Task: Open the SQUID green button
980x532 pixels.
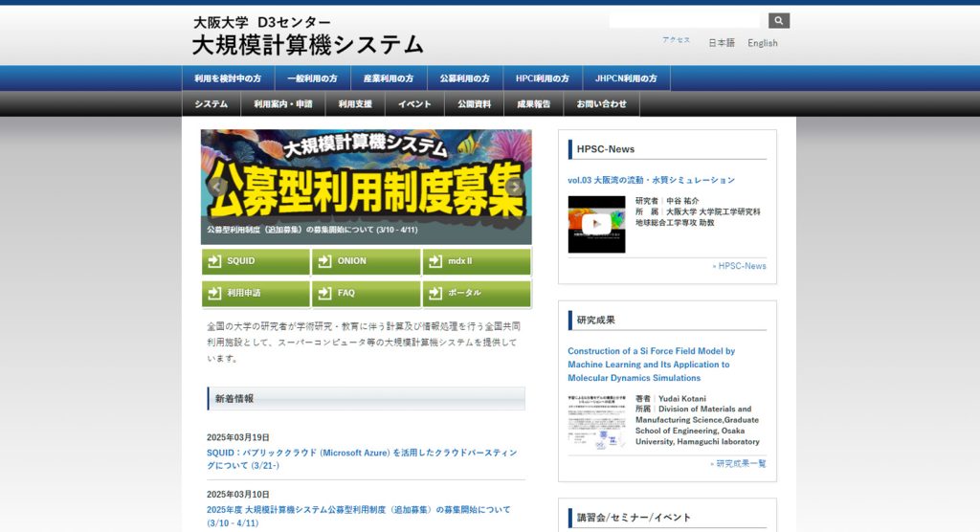Action: click(256, 261)
